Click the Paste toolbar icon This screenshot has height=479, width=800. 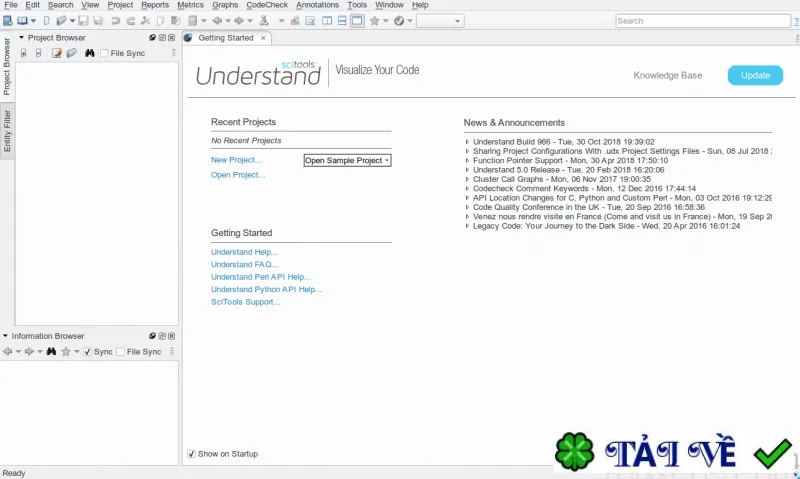(x=176, y=21)
